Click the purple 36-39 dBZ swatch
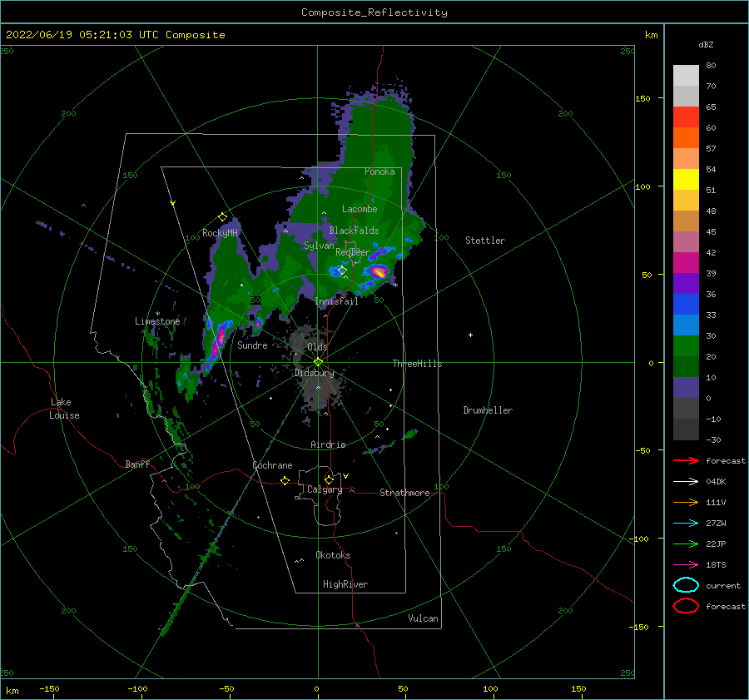 point(686,283)
